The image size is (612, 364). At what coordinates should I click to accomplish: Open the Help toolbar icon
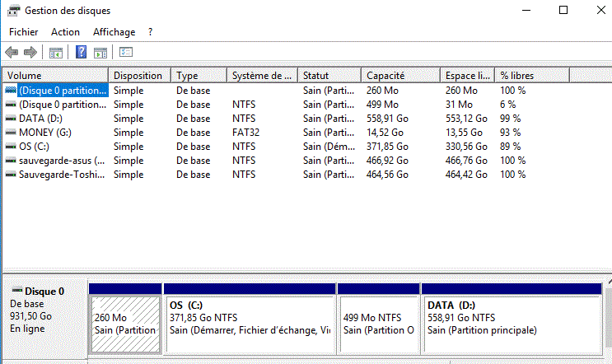pos(81,52)
